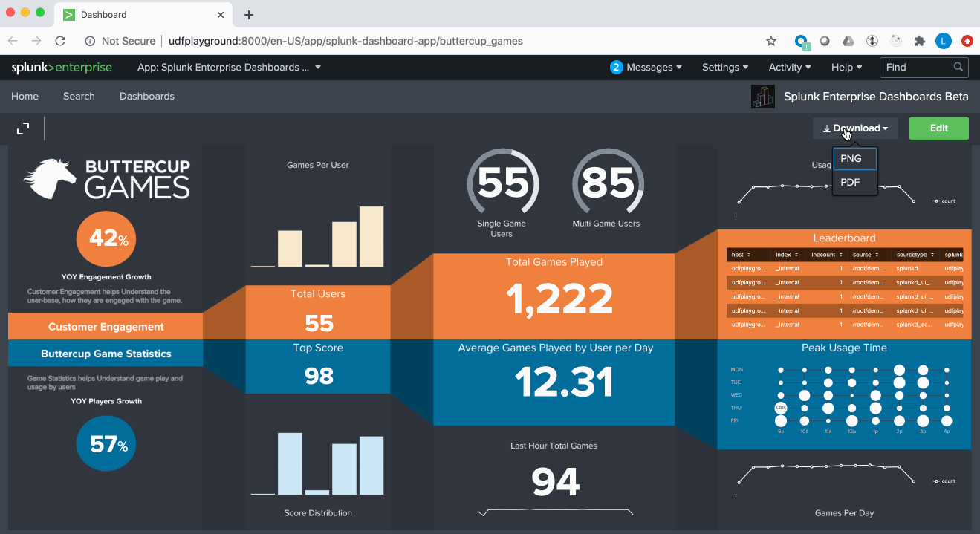Click the 57% YOY Players Growth circle
The image size is (980, 534).
[x=106, y=444]
